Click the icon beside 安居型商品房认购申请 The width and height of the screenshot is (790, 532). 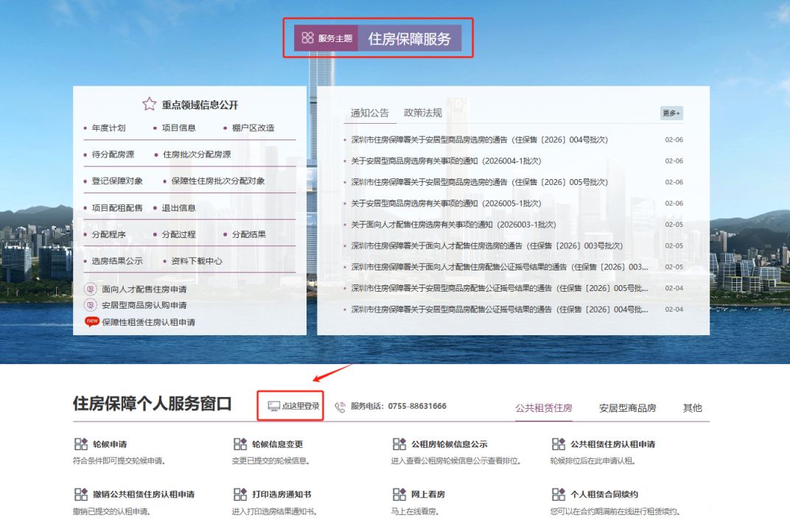90,305
